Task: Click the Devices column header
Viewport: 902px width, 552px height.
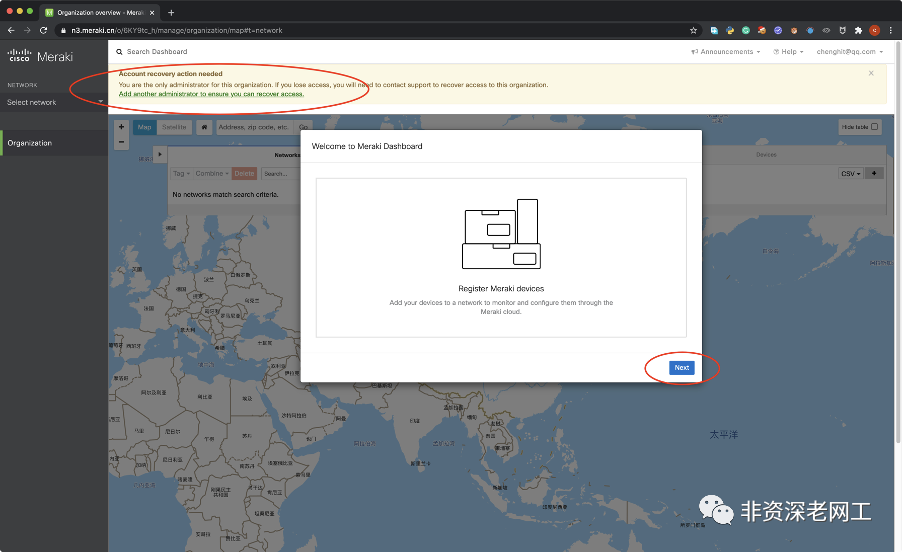Action: click(x=766, y=155)
